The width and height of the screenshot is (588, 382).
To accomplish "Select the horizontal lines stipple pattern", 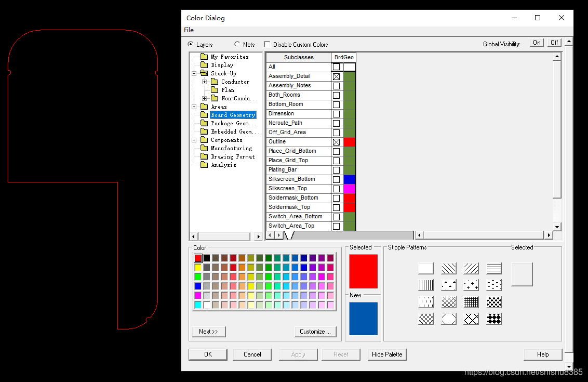I will pos(494,268).
